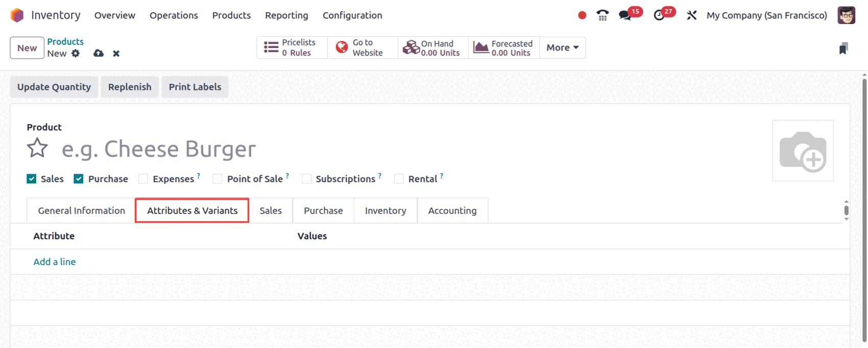This screenshot has width=868, height=348.
Task: Click the favorite star icon
Action: click(x=37, y=149)
